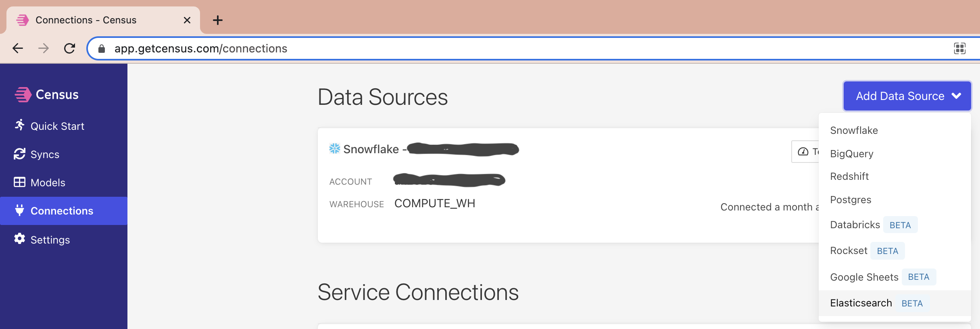Select Elasticsearch BETA from the menu
This screenshot has height=329, width=980.
[861, 303]
